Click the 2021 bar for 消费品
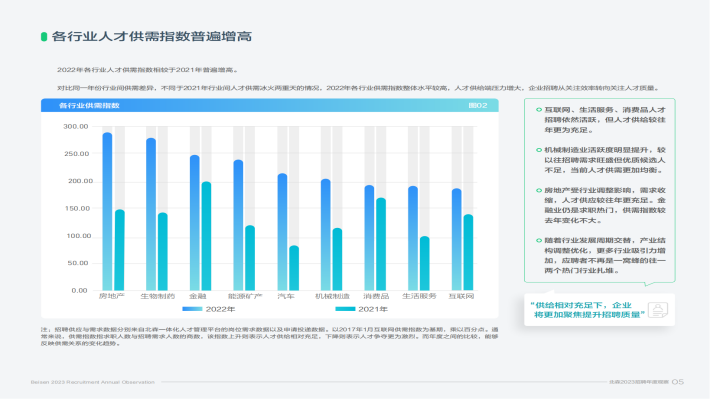This screenshot has width=710, height=399. point(381,244)
